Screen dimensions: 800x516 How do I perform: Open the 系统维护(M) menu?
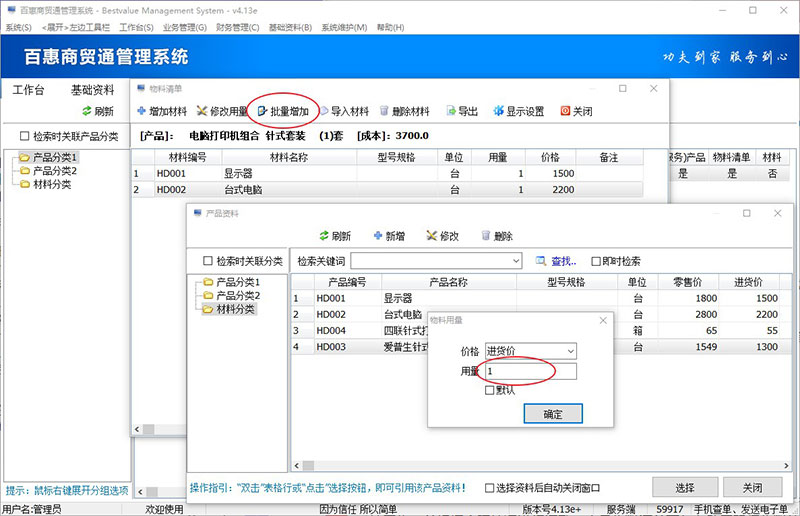[x=344, y=27]
